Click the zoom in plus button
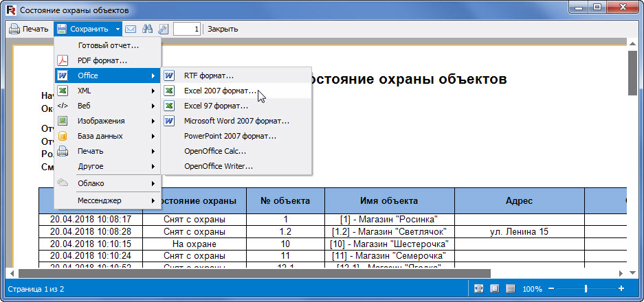This screenshot has height=302, width=644. click(x=621, y=288)
